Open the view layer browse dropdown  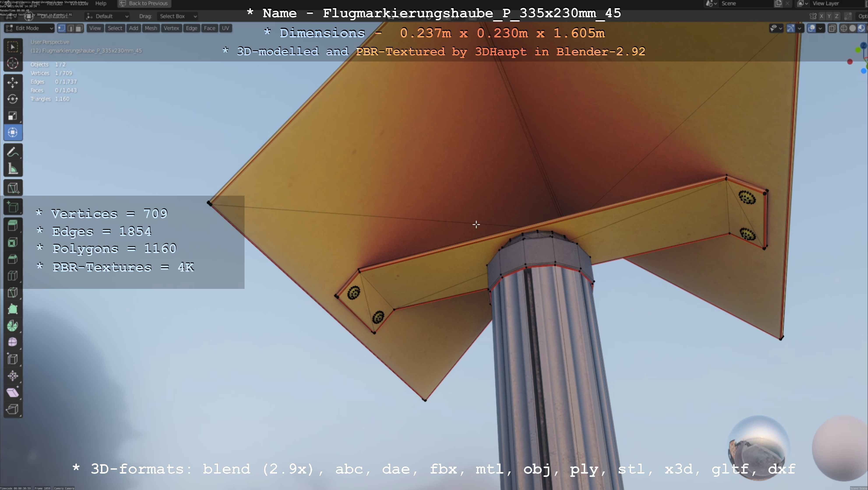point(803,3)
